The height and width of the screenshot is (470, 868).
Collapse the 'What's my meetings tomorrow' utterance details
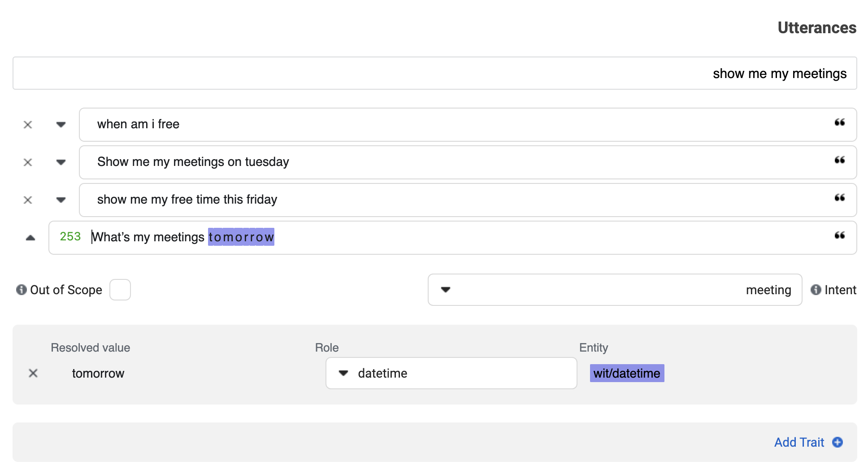coord(30,237)
